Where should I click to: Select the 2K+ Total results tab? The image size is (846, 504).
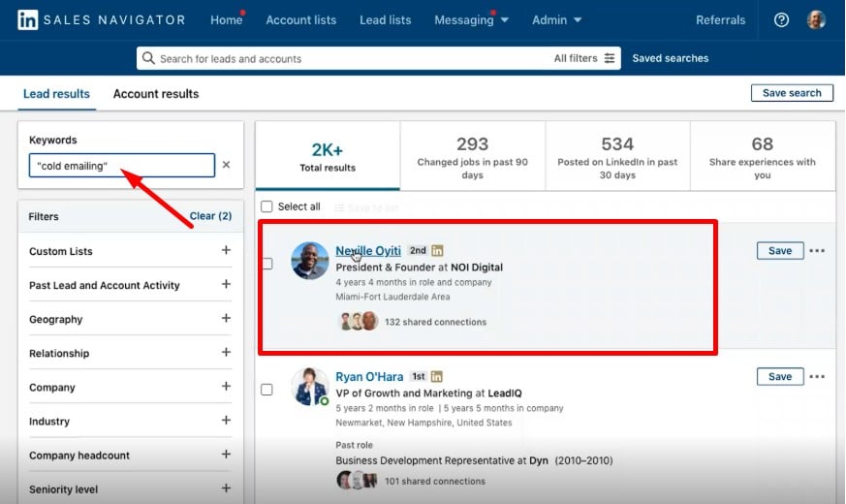[x=328, y=155]
